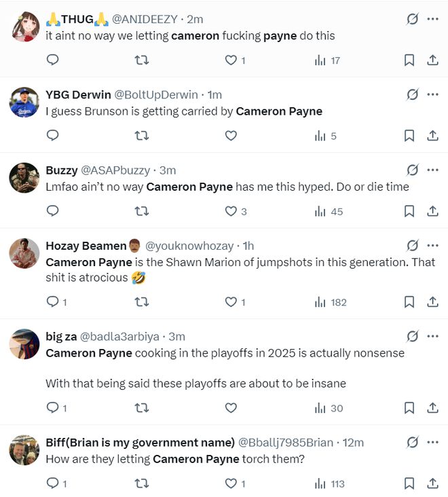Share Biff's tweet about Cameron Payne
The height and width of the screenshot is (497, 448).
[x=432, y=483]
